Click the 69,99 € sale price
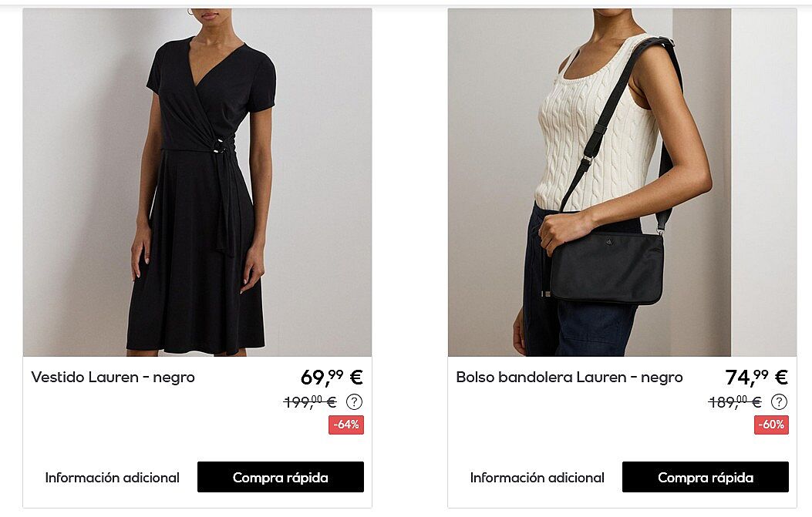Image resolution: width=812 pixels, height=517 pixels. coord(332,377)
